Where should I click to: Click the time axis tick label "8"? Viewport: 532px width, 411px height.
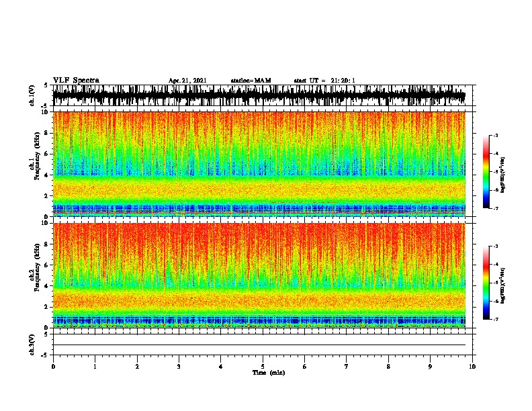coord(388,367)
